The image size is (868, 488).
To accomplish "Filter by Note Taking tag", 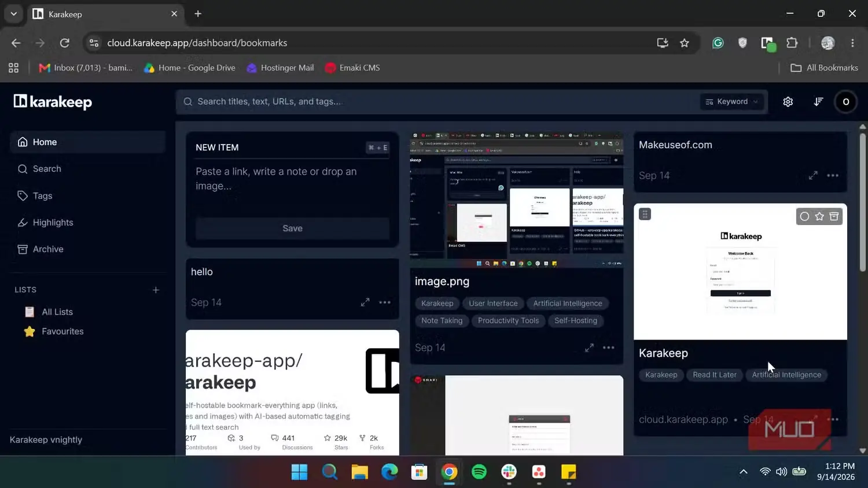I will tap(442, 321).
